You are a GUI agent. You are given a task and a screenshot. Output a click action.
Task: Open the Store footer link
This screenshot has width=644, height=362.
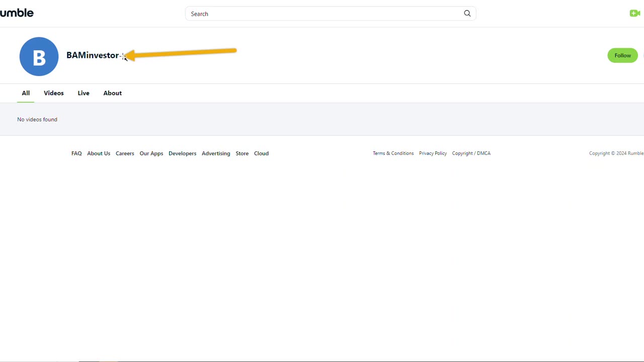pyautogui.click(x=242, y=153)
